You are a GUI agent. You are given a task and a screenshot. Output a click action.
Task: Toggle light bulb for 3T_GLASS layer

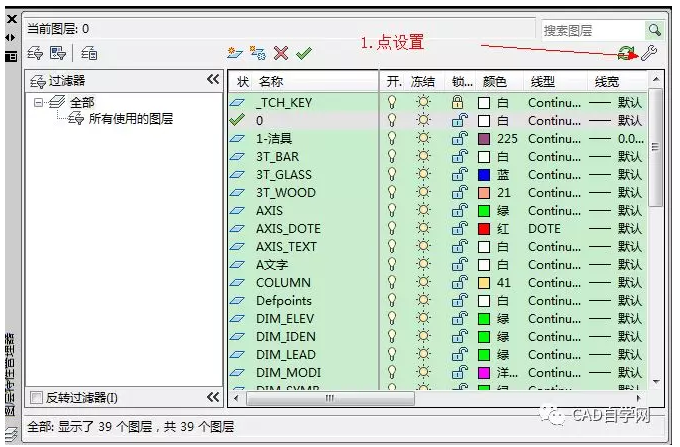(392, 175)
